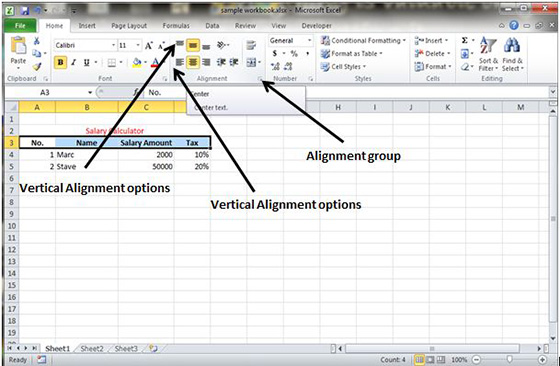This screenshot has width=560, height=366.
Task: Click the Increase Indent icon
Action: (x=234, y=62)
